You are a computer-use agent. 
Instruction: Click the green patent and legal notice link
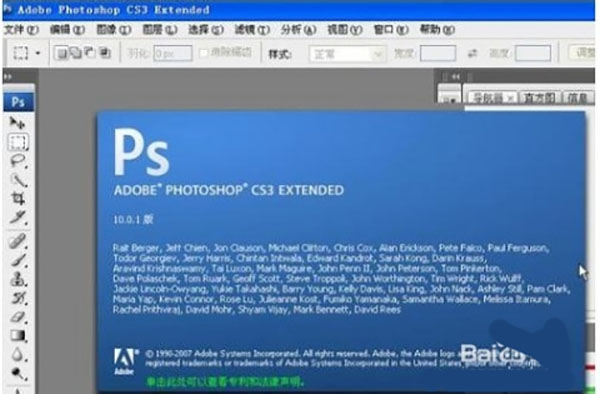click(225, 381)
